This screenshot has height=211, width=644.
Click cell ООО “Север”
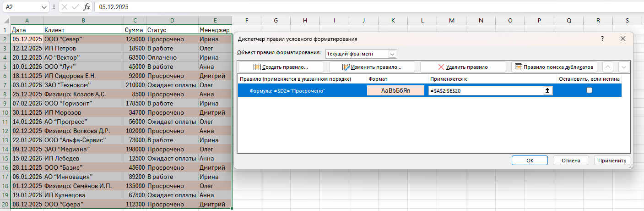83,39
